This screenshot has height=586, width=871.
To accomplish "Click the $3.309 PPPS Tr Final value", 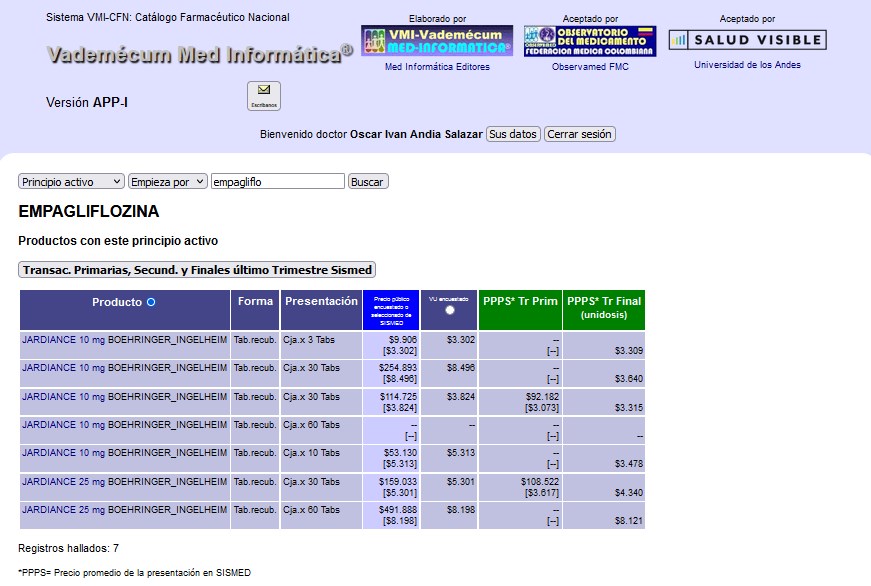I will (629, 351).
